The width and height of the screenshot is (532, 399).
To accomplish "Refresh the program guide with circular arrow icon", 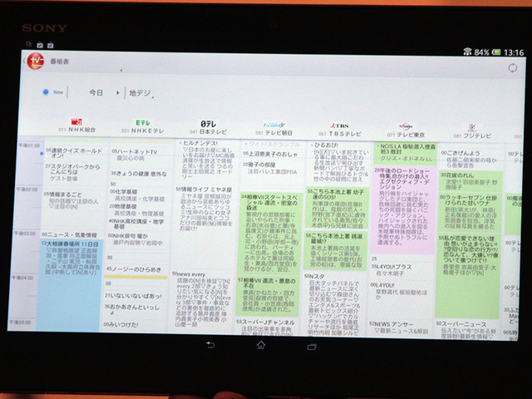I will click(x=513, y=68).
